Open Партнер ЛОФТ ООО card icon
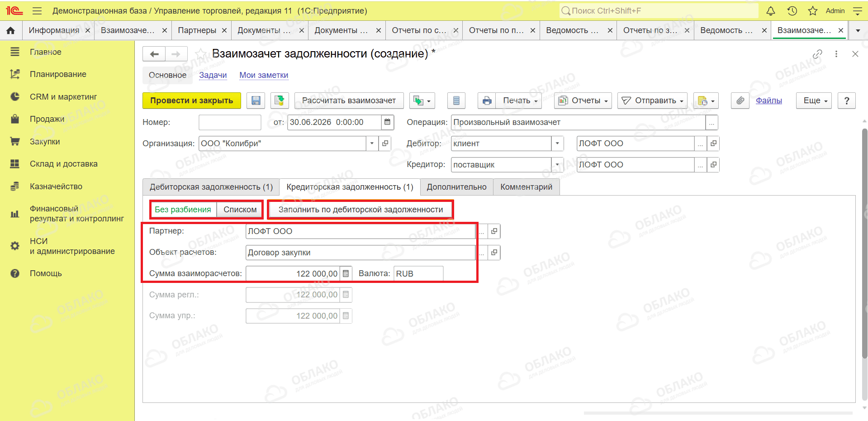The width and height of the screenshot is (868, 421). [494, 231]
